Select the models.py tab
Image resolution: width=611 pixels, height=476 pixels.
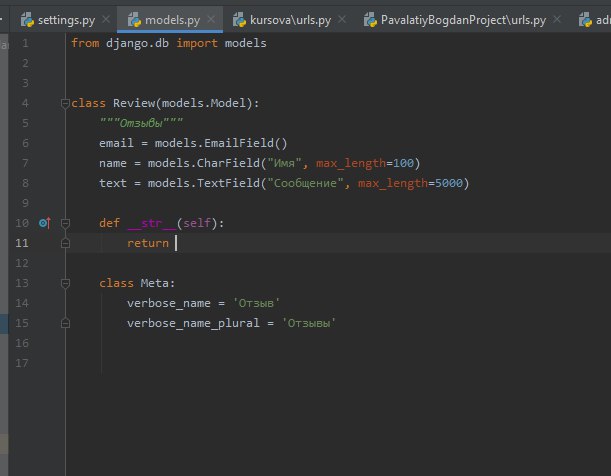[x=172, y=19]
